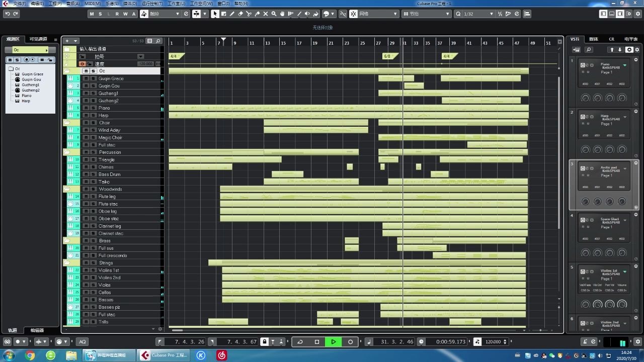
Task: Open Piano VSTi slot dropdown arrow
Action: 625,65
